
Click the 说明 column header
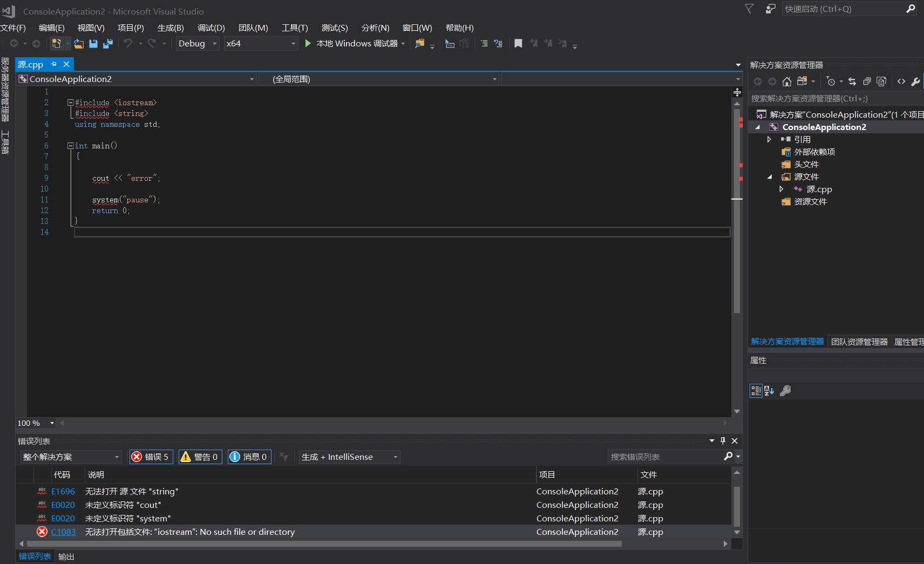[310, 475]
